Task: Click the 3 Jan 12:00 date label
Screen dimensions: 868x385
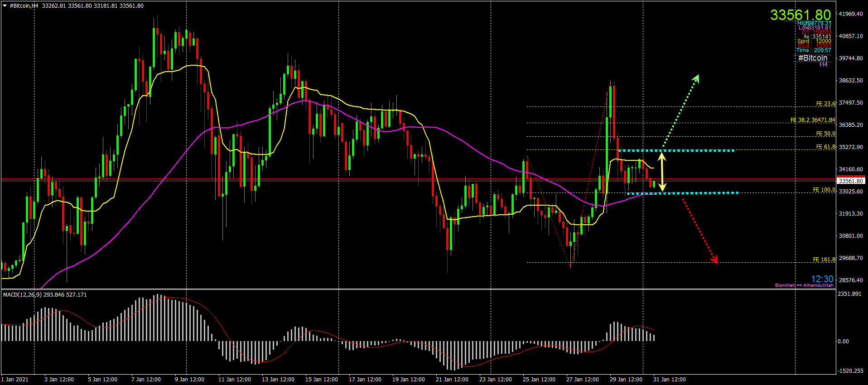Action: pos(59,380)
